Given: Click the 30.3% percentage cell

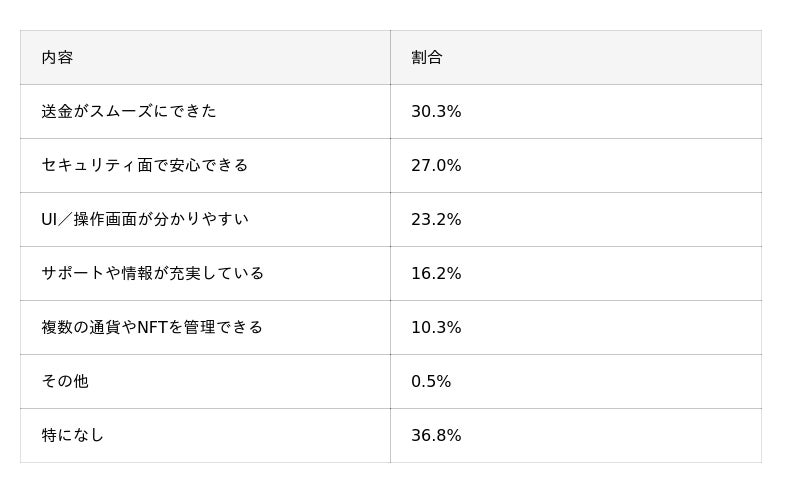Looking at the screenshot, I should point(436,112).
